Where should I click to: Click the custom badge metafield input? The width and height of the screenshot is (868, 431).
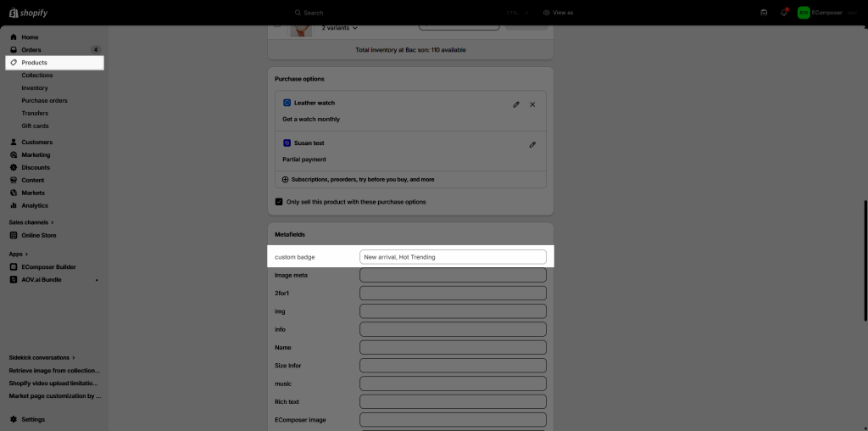453,257
